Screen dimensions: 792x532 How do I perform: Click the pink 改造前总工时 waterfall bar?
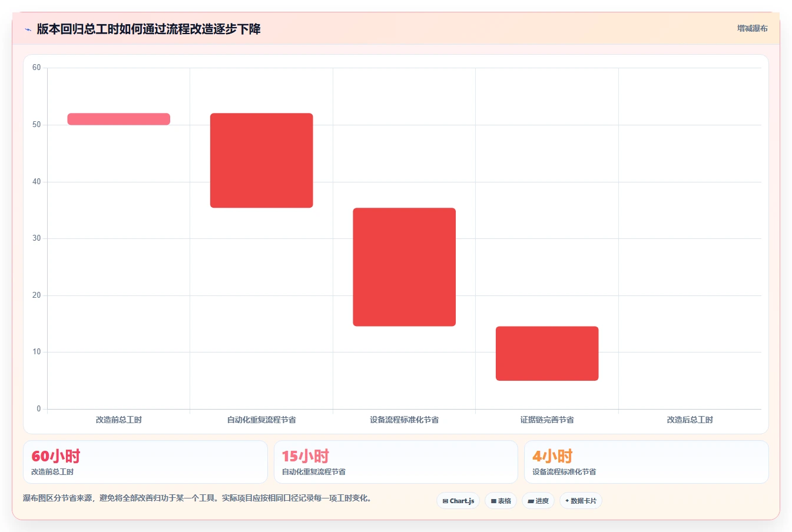point(119,119)
